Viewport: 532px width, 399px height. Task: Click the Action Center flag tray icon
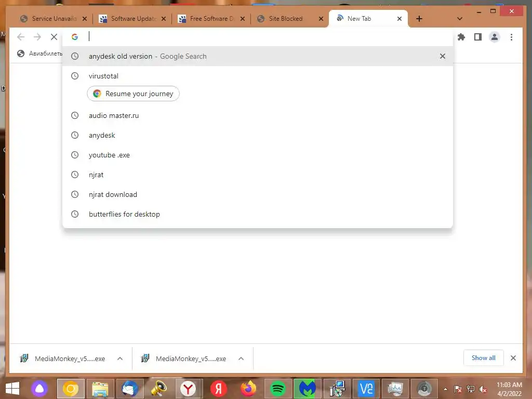coord(458,389)
